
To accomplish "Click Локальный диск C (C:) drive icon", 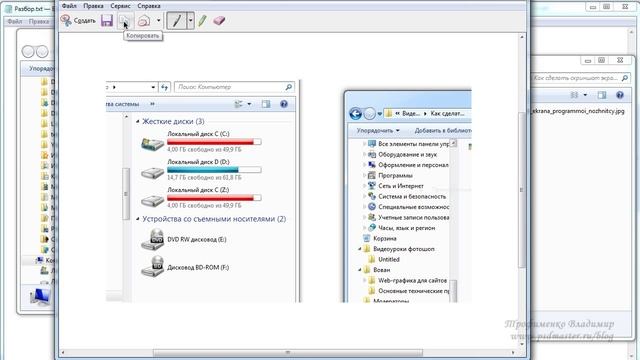I will tap(152, 143).
